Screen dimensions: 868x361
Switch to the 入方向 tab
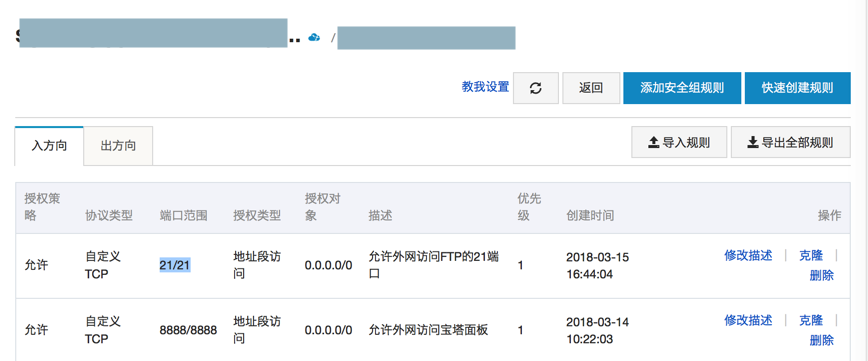pyautogui.click(x=49, y=146)
